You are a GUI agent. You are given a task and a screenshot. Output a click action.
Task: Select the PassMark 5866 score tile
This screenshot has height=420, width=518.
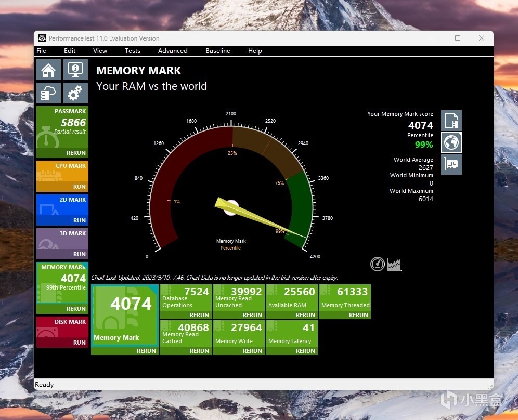click(x=62, y=127)
